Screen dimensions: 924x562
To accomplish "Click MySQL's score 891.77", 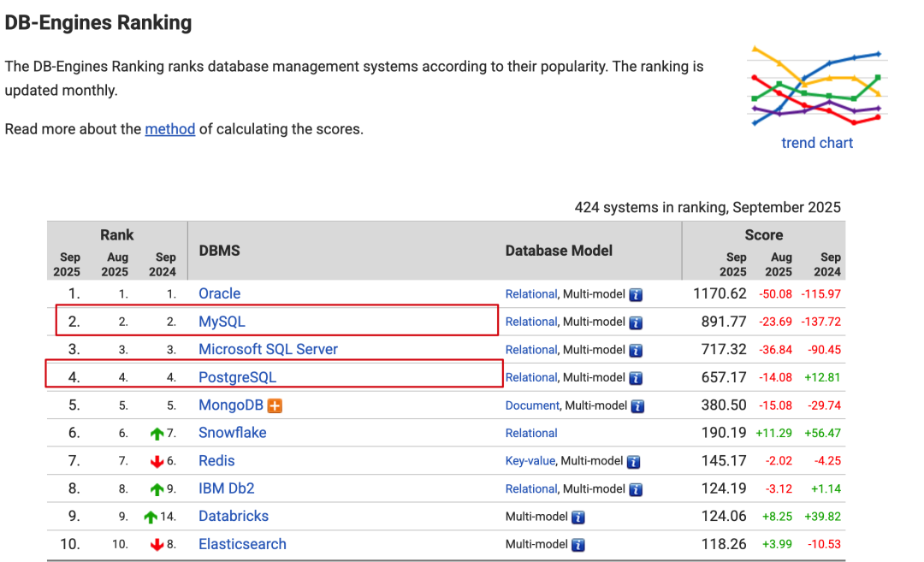I will click(x=724, y=322).
